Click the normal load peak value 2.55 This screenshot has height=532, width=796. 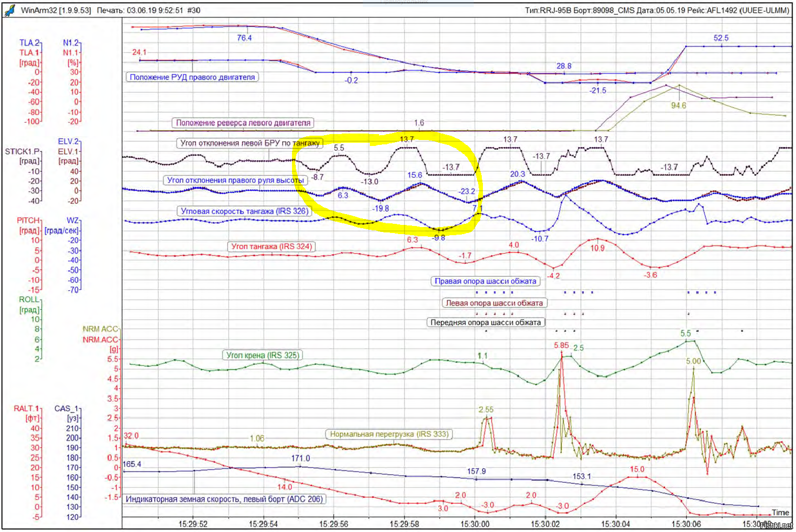486,410
